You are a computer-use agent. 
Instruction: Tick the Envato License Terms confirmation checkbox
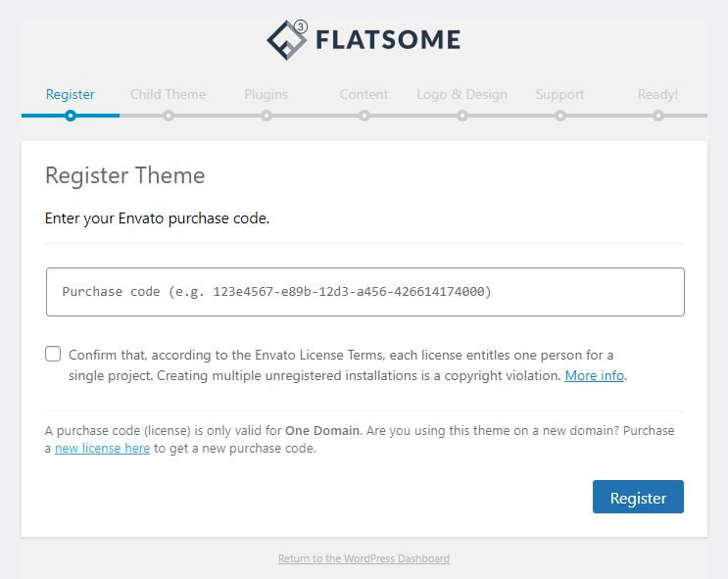tap(53, 354)
